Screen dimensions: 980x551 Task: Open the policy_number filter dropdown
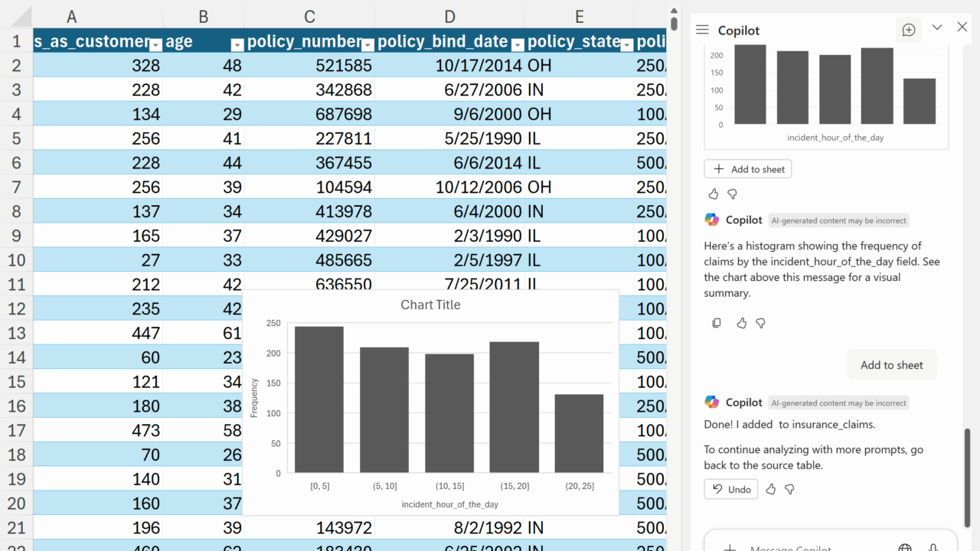pos(367,44)
